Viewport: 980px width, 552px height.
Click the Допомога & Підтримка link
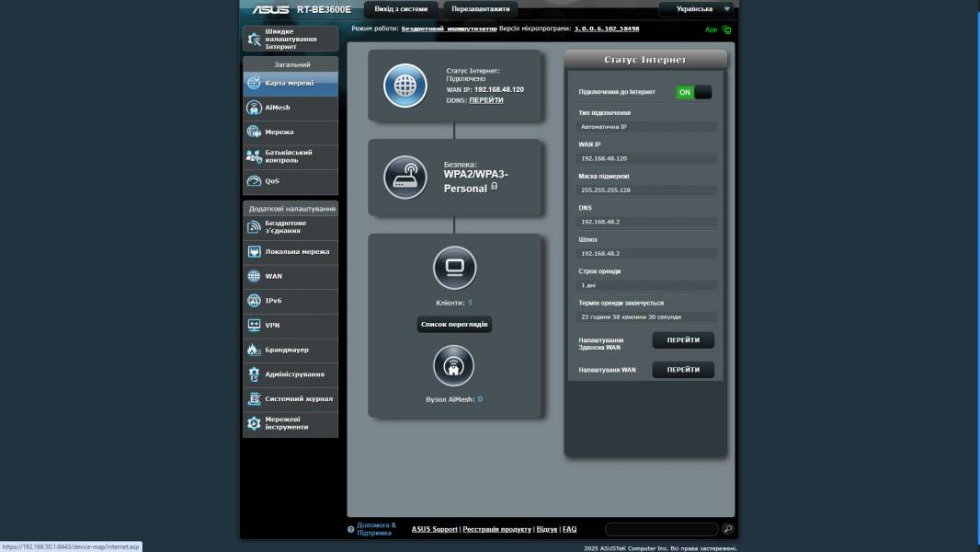coord(376,529)
